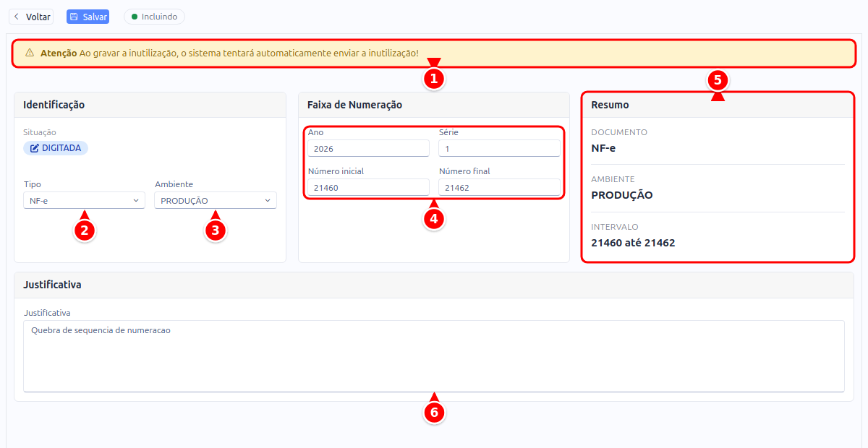The width and height of the screenshot is (868, 448).
Task: Click the interval text 21460 até 21462
Action: (x=633, y=243)
